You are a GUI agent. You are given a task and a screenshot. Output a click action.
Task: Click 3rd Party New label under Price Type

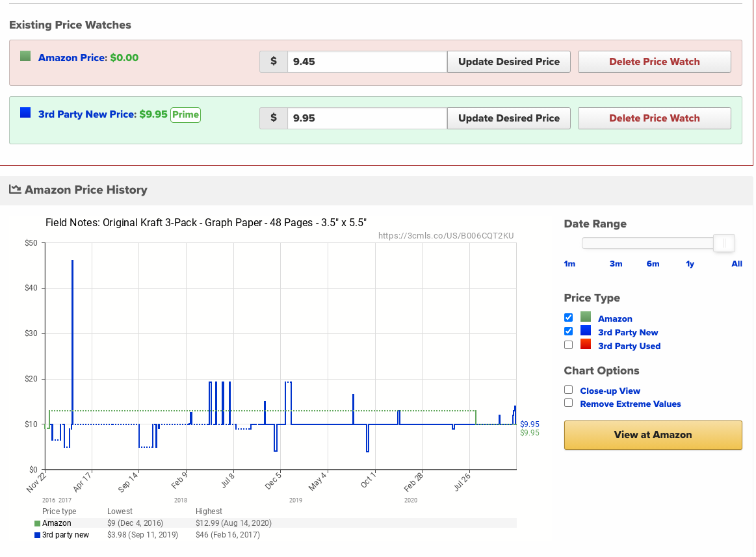(x=628, y=332)
